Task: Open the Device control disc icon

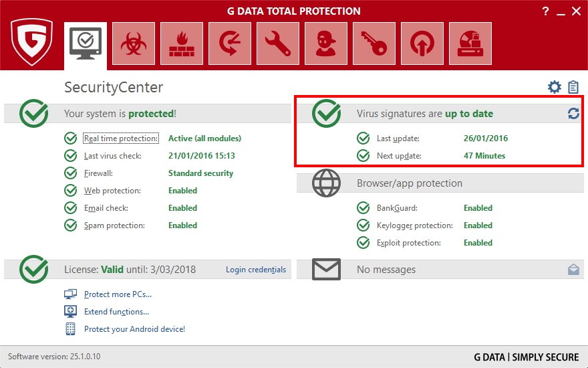Action: 470,43
